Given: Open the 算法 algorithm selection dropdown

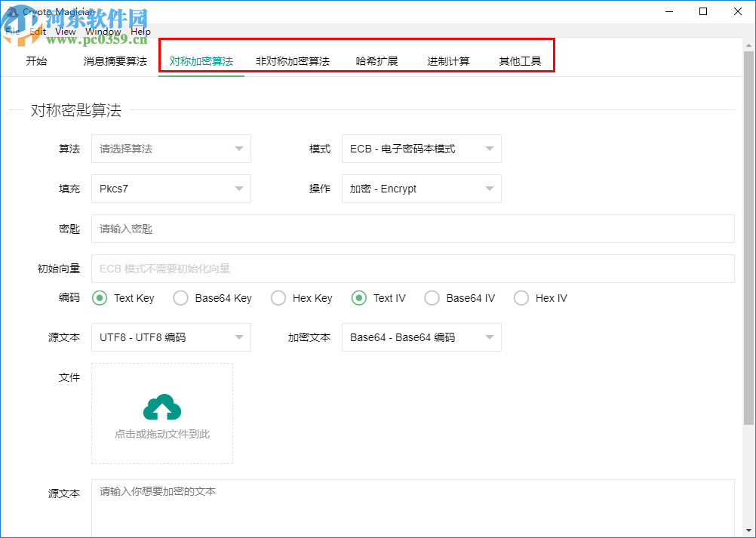Looking at the screenshot, I should point(171,149).
